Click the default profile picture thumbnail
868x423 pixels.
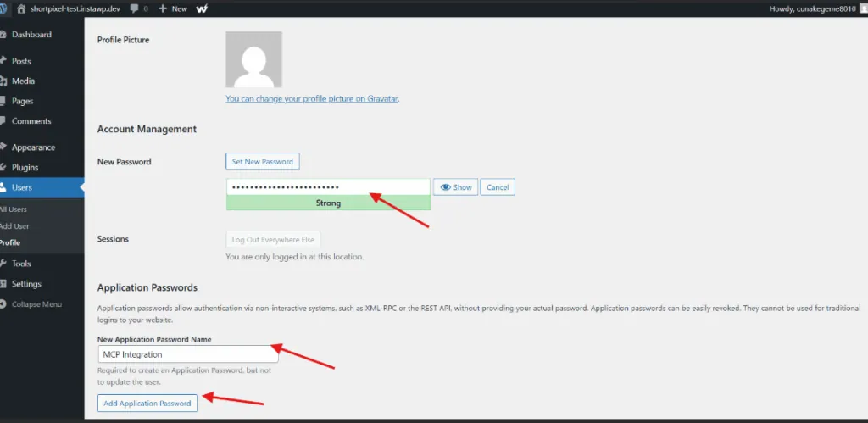pos(253,59)
